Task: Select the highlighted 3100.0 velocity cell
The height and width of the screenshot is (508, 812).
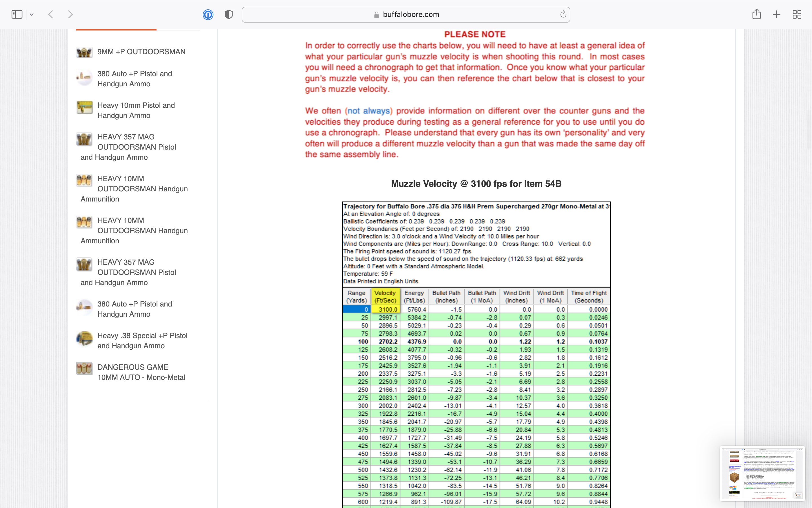Action: click(x=385, y=309)
